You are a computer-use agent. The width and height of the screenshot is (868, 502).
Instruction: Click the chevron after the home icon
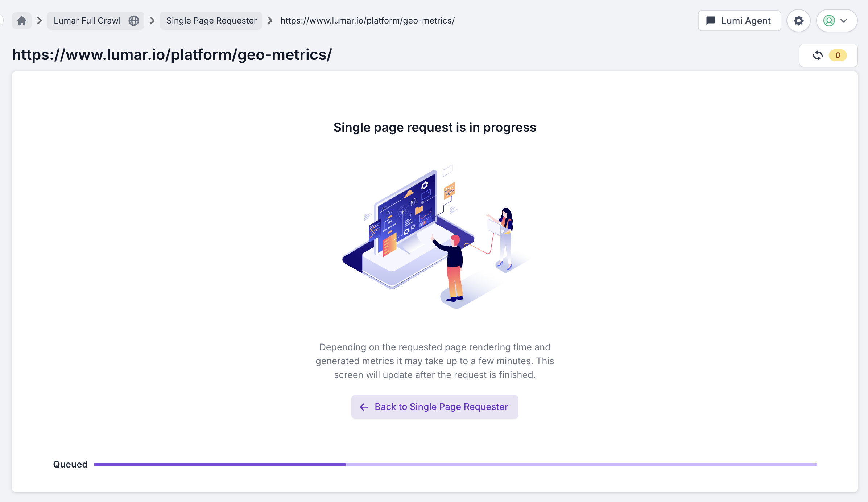(x=40, y=21)
